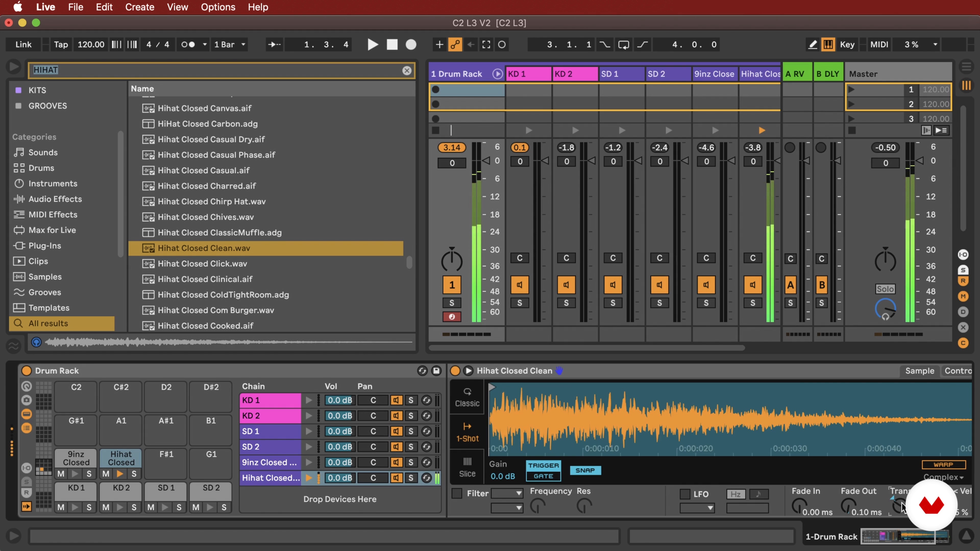Open the Sounds category
980x551 pixels.
[43, 153]
